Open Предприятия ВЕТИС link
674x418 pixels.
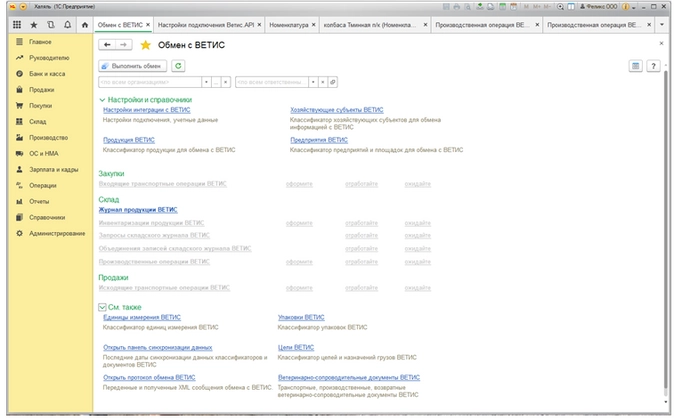(x=319, y=140)
